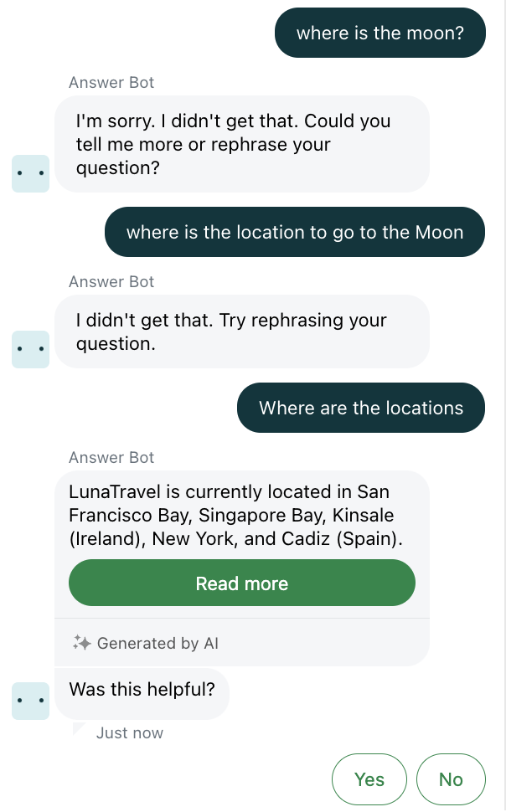
Task: Click the small bubble tail beside "Just now"
Action: pyautogui.click(x=80, y=730)
